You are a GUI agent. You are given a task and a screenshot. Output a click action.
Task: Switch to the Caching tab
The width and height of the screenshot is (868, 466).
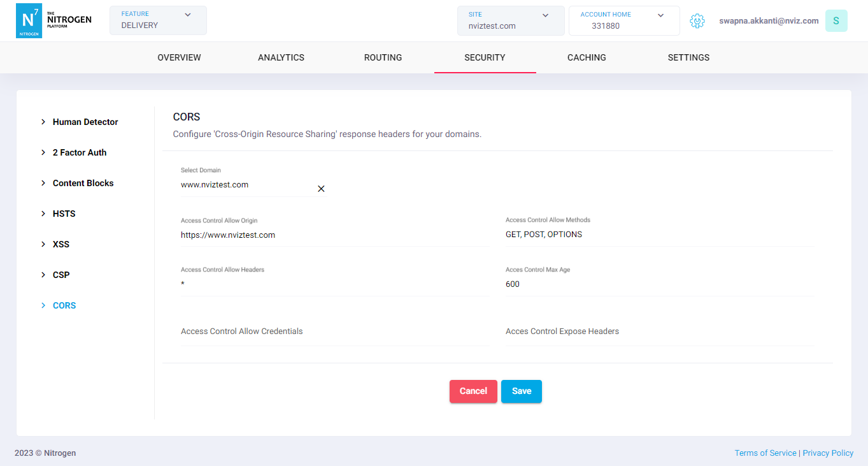point(587,57)
